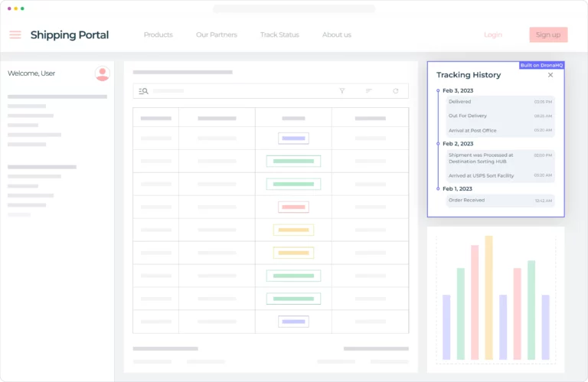
Task: Navigate to About us
Action: [x=337, y=34]
